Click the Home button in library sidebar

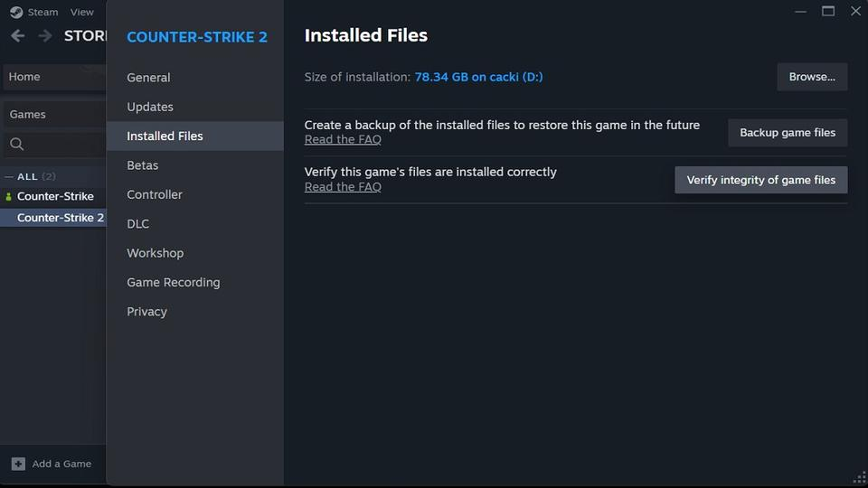pyautogui.click(x=52, y=77)
